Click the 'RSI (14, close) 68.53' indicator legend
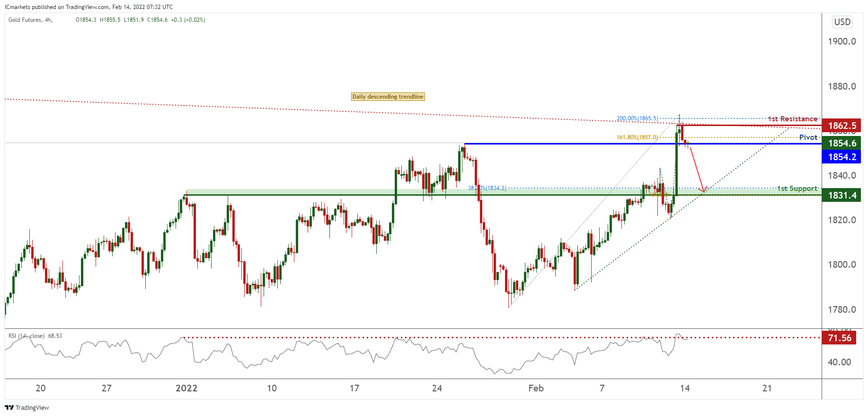The image size is (868, 416). pyautogui.click(x=35, y=336)
